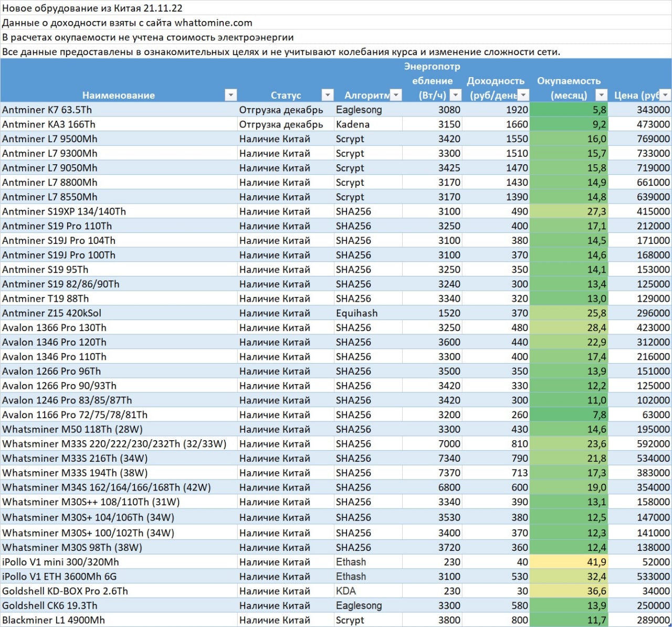Select the Equihash algorithm cell

pos(368,313)
